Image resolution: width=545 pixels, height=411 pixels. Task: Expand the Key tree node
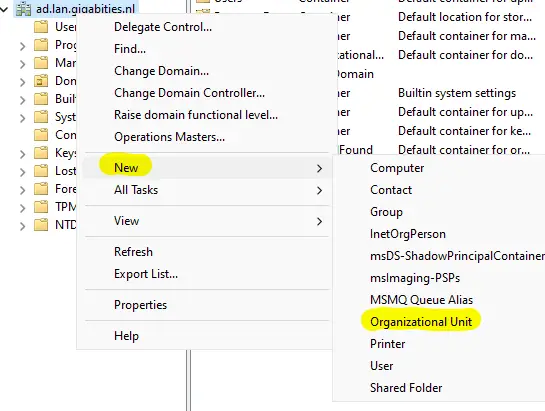pos(23,154)
